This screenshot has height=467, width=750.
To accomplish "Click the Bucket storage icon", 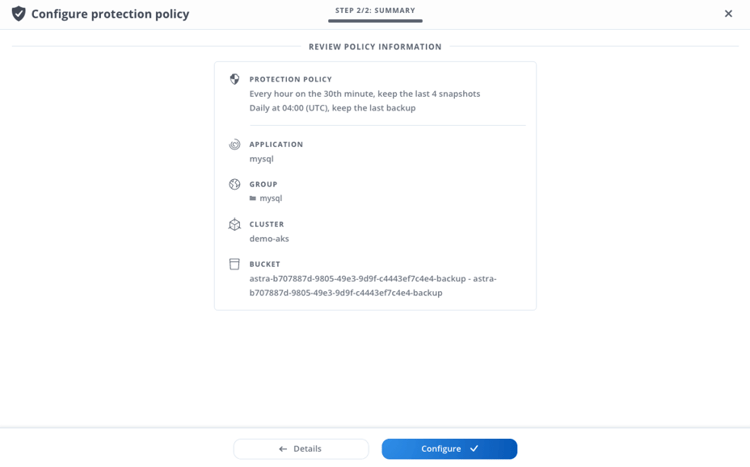I will (x=235, y=264).
